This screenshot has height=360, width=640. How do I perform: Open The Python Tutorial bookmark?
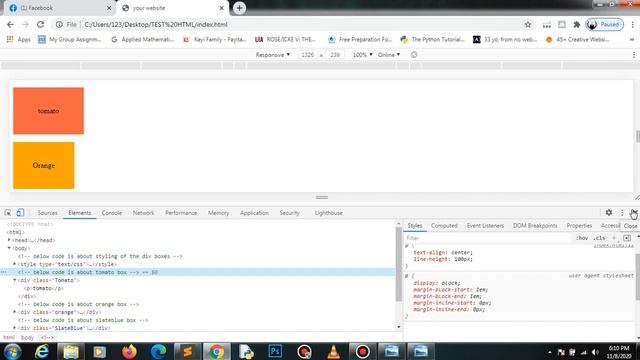(432, 40)
